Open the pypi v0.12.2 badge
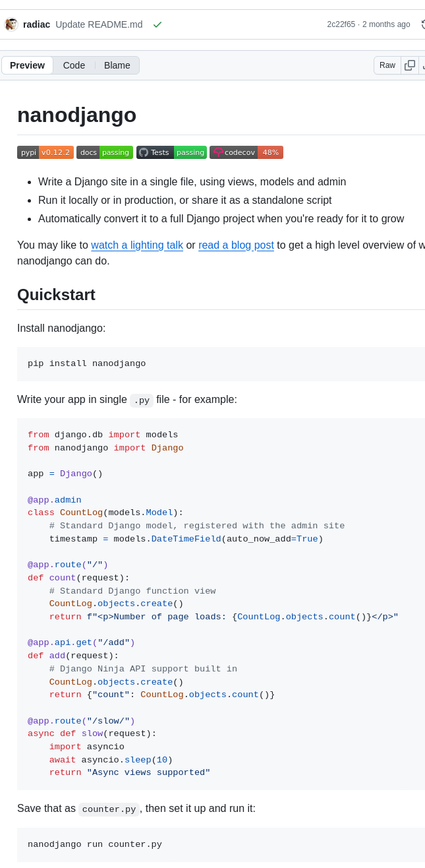 pyautogui.click(x=45, y=152)
